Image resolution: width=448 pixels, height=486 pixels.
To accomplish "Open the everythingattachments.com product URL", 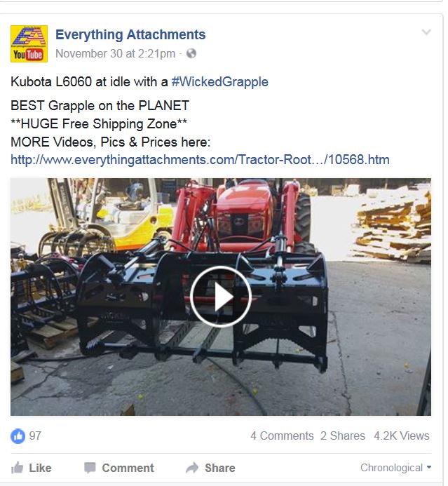I will [x=200, y=160].
